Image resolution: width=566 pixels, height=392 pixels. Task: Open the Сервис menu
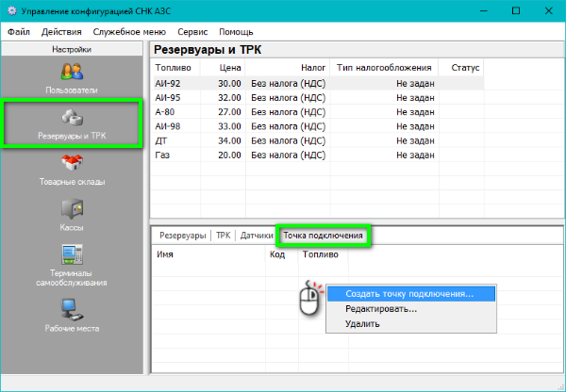point(193,31)
